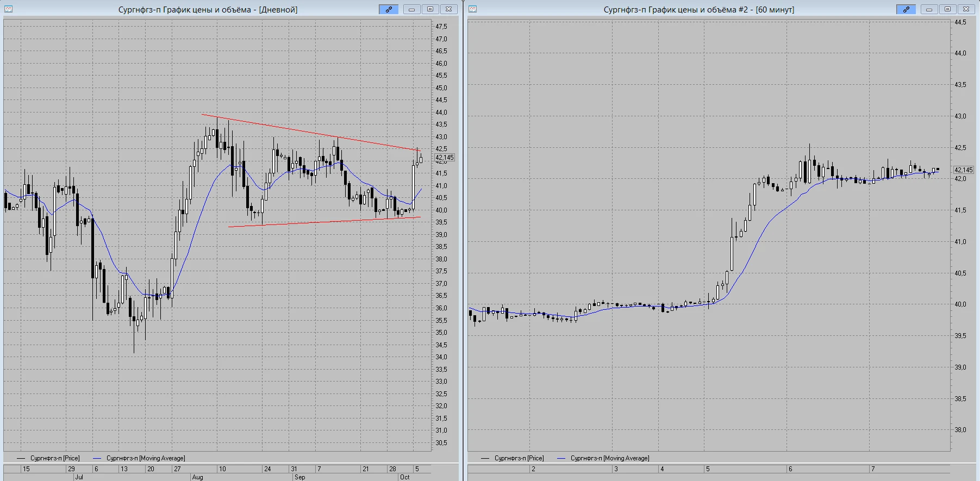This screenshot has width=980, height=481.
Task: Open the daily chart window's system menu icon
Action: click(x=8, y=9)
